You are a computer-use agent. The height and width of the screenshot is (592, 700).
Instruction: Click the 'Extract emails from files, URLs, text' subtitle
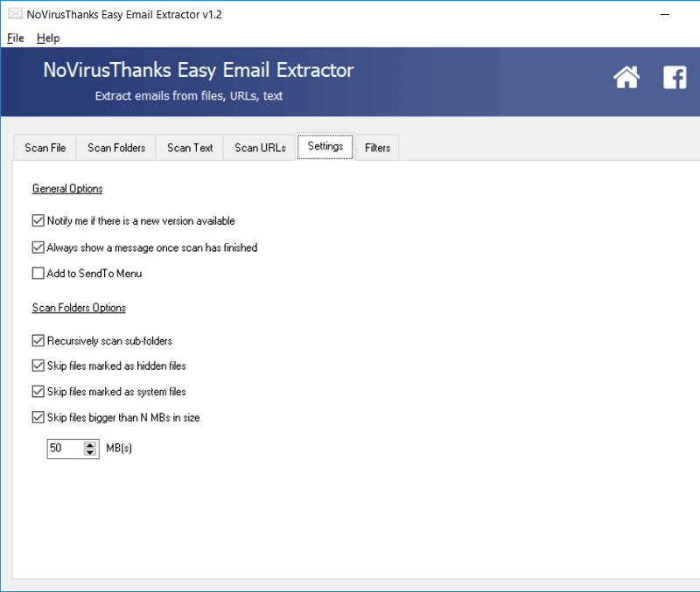tap(189, 96)
